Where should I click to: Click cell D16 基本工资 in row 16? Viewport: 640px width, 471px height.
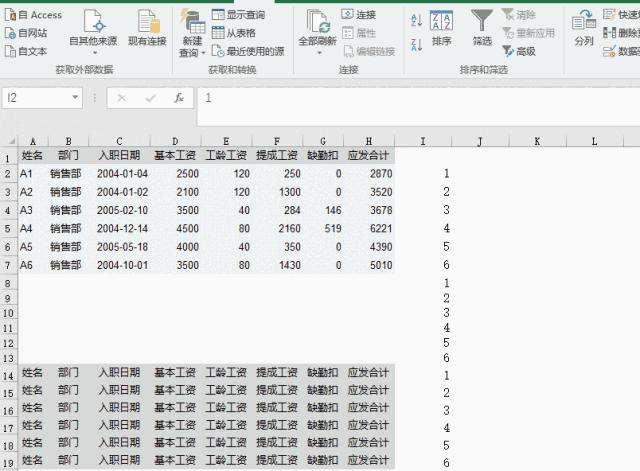click(x=176, y=408)
